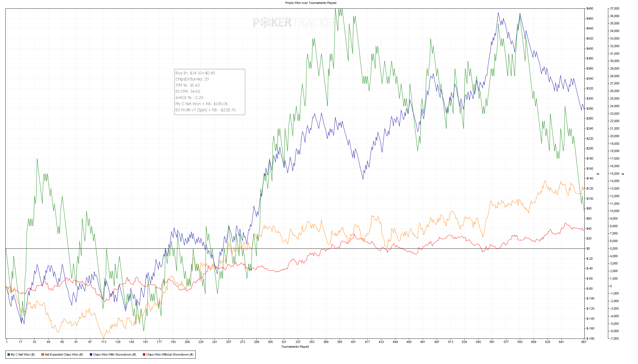Click the "ChipsEV/turniej: 20" stat line
This screenshot has height=364, width=638.
192,79
